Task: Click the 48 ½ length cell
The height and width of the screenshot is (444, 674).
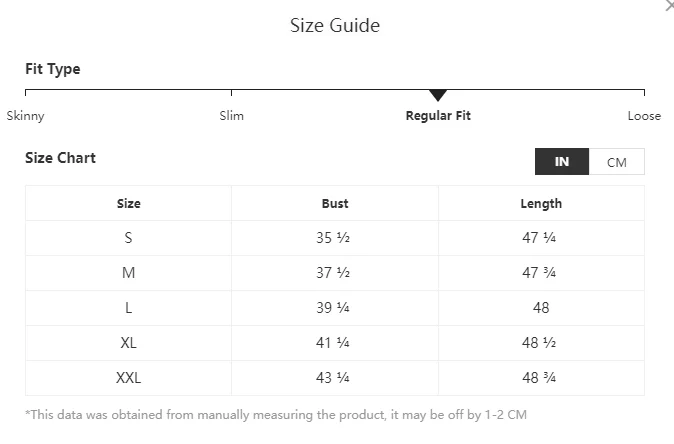Action: tap(541, 343)
